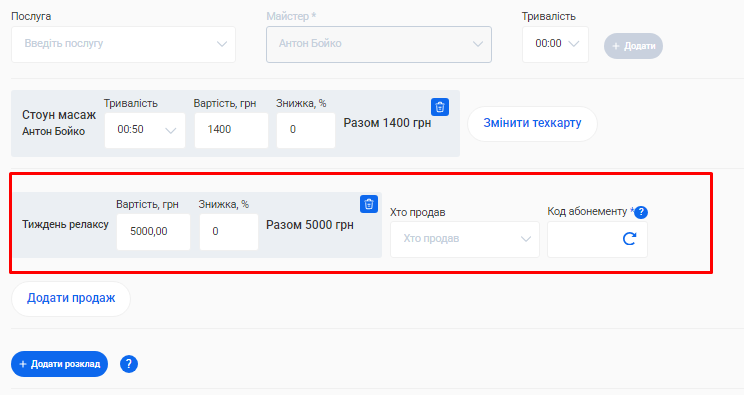Click the Стоун масаж service name
The image size is (744, 395).
59,115
